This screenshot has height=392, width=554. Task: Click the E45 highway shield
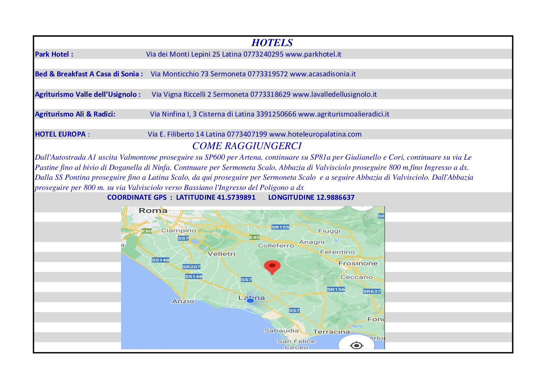pyautogui.click(x=254, y=237)
